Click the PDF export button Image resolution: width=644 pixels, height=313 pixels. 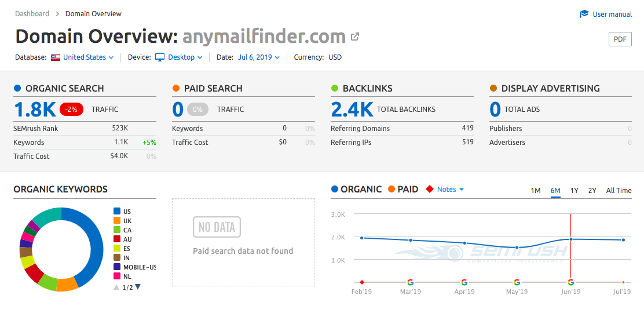620,39
